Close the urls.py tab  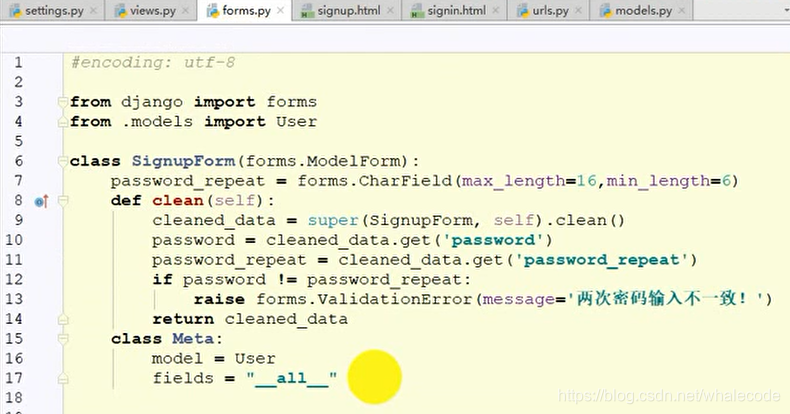pos(578,11)
